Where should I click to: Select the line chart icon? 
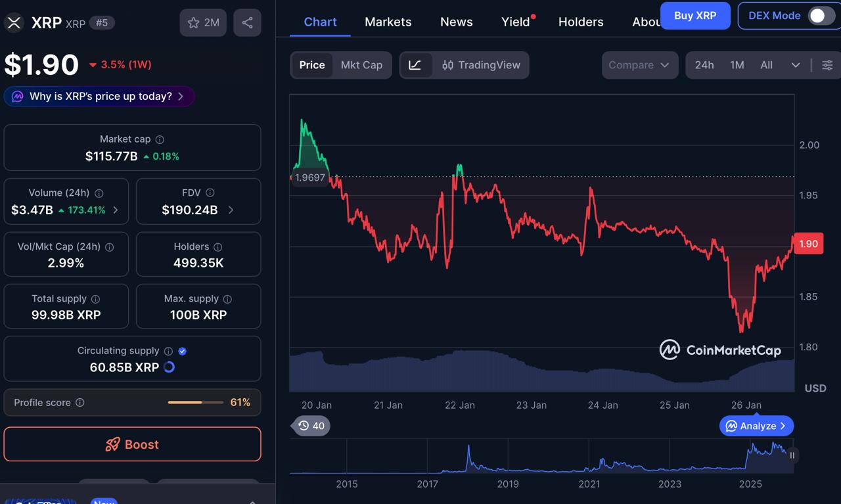coord(415,65)
